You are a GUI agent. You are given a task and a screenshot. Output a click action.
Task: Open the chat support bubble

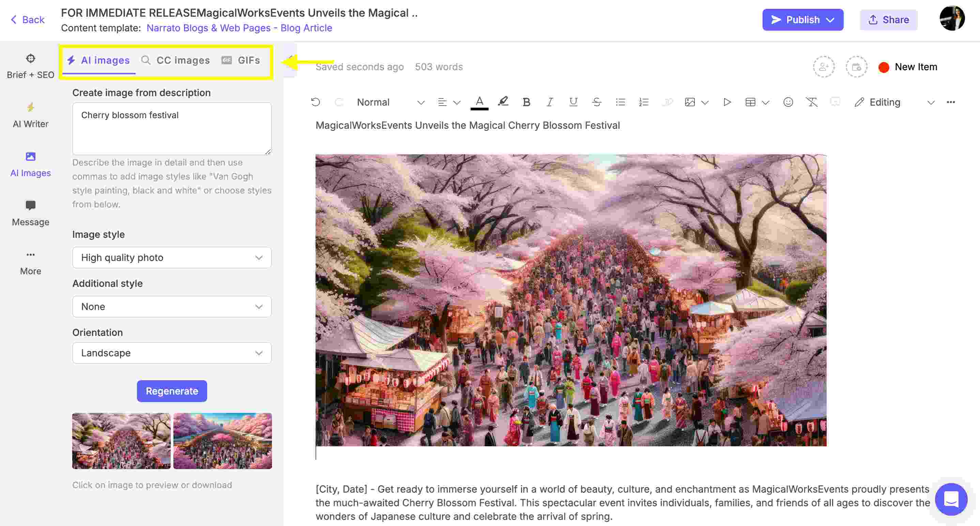click(x=951, y=499)
